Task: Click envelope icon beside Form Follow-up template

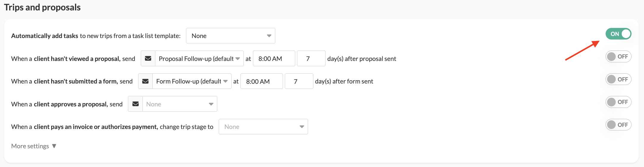Action: pos(145,81)
